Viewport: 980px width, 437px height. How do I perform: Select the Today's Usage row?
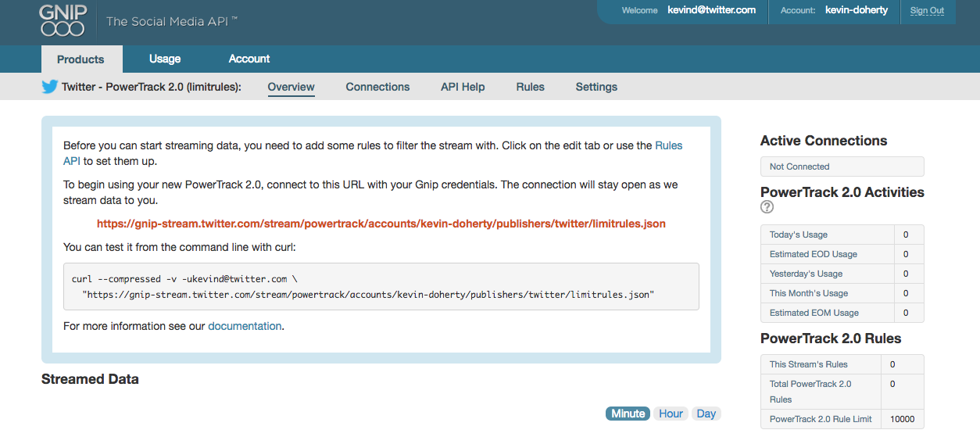click(842, 235)
